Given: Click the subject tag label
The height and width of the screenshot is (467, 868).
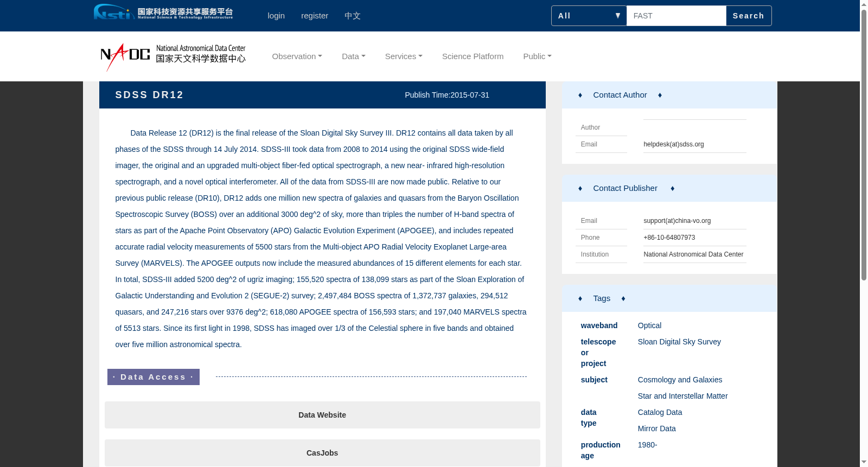Looking at the screenshot, I should tap(594, 380).
